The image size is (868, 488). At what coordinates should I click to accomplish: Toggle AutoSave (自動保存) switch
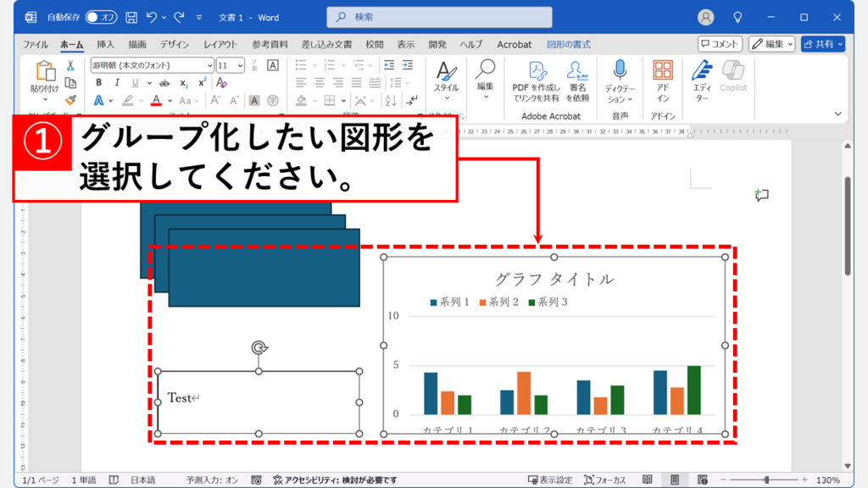tap(101, 17)
